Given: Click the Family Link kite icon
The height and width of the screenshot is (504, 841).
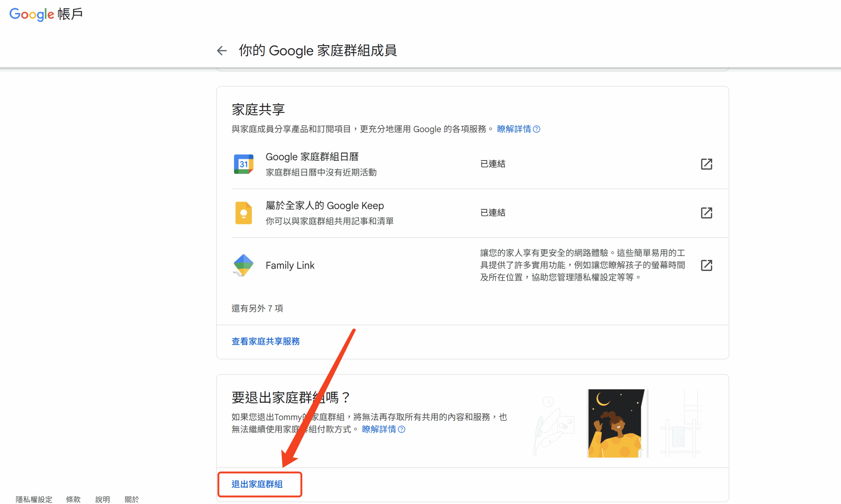Looking at the screenshot, I should tap(243, 265).
